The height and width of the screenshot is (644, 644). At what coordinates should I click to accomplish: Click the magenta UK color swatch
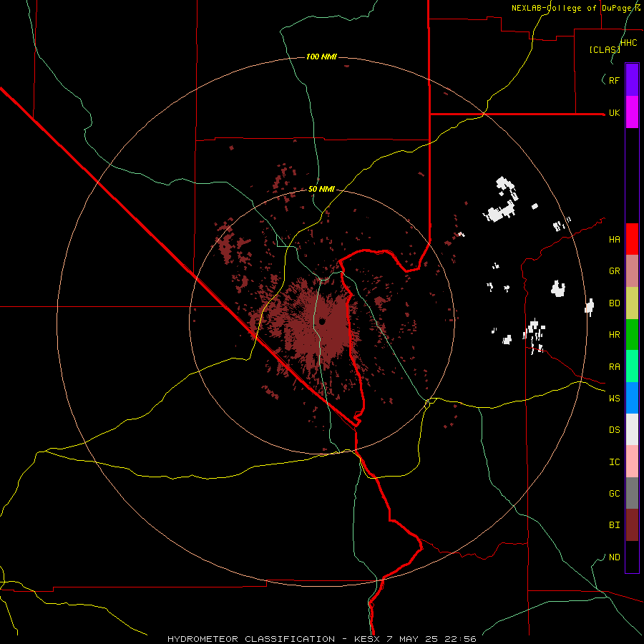[x=632, y=112]
